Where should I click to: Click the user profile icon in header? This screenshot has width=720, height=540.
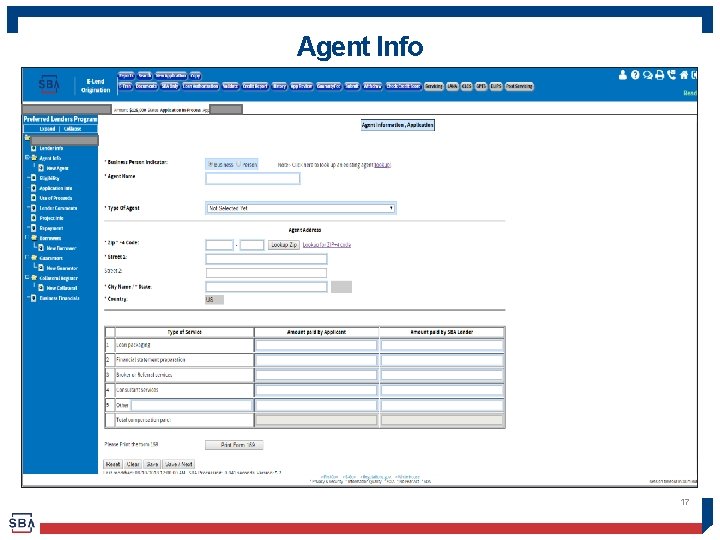tap(623, 75)
